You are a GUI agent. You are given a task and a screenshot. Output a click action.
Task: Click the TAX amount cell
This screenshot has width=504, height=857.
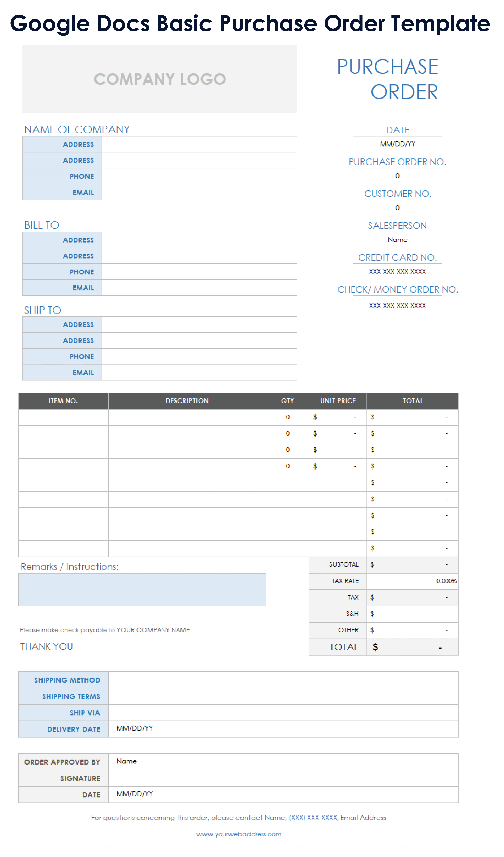(x=412, y=598)
